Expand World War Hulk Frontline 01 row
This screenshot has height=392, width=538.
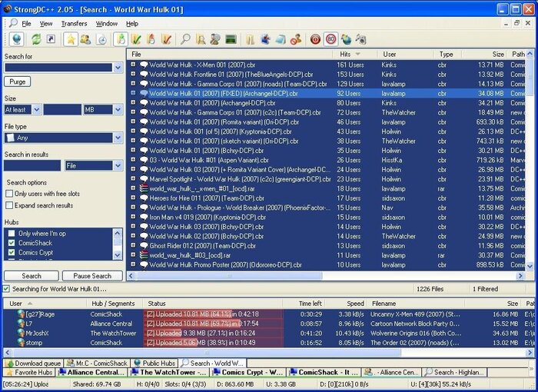[x=133, y=74]
